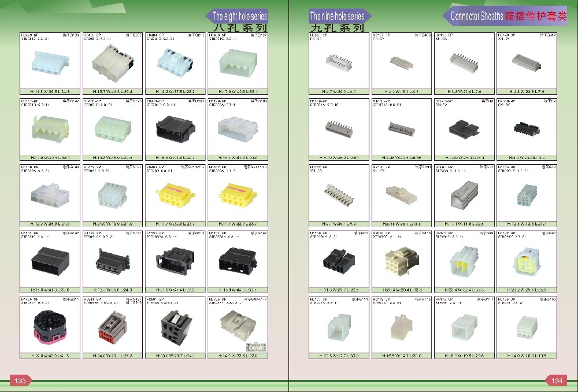Go to page number 134 marker

557,380
